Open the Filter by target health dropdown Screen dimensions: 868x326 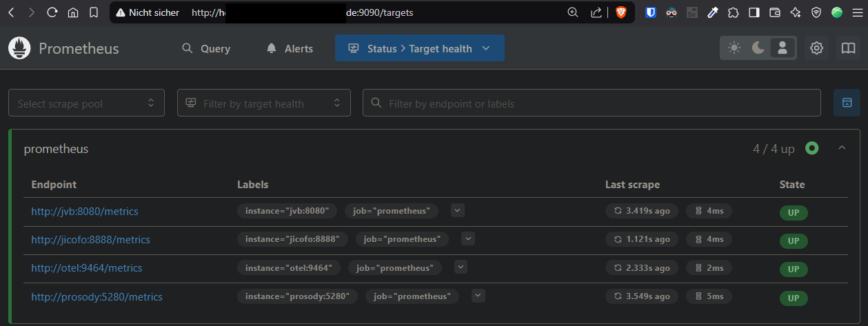(264, 103)
